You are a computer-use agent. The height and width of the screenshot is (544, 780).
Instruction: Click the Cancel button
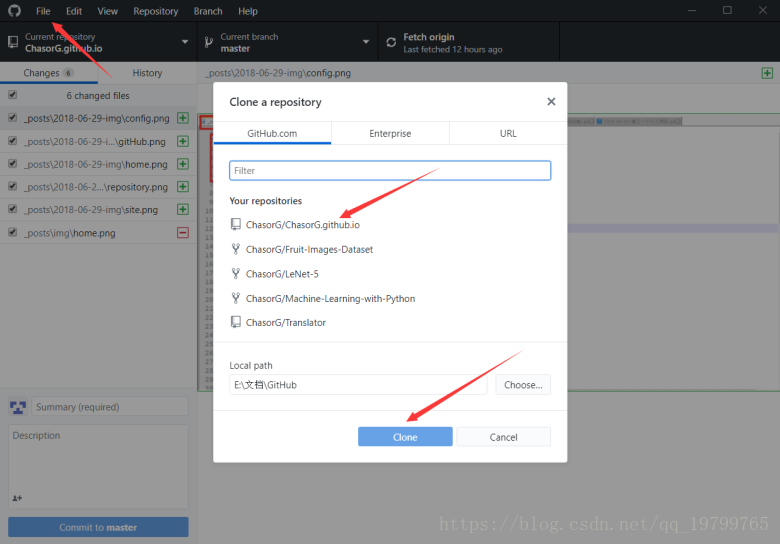tap(503, 437)
